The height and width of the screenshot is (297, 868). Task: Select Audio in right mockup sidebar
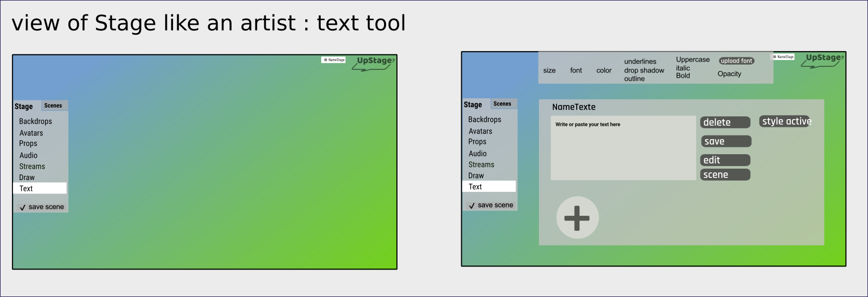[478, 154]
